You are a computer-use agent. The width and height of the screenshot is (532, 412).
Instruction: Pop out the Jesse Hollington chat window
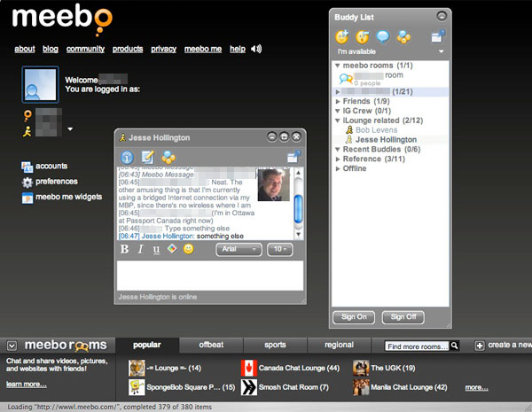click(x=293, y=157)
